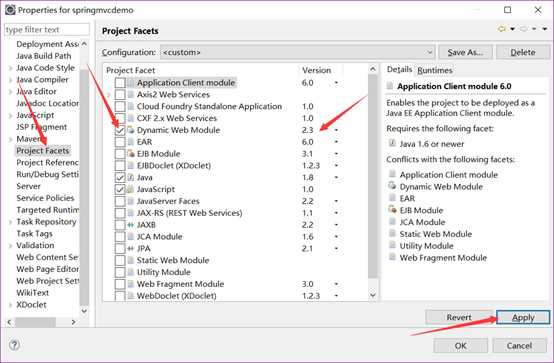Viewport: 554px width, 363px height.
Task: Click EJB Module conflict icon in Details
Action: 392,210
